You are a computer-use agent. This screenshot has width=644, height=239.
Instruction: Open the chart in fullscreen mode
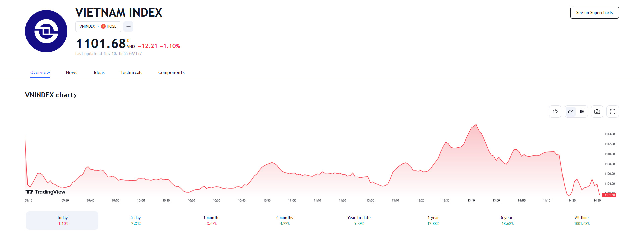point(612,112)
